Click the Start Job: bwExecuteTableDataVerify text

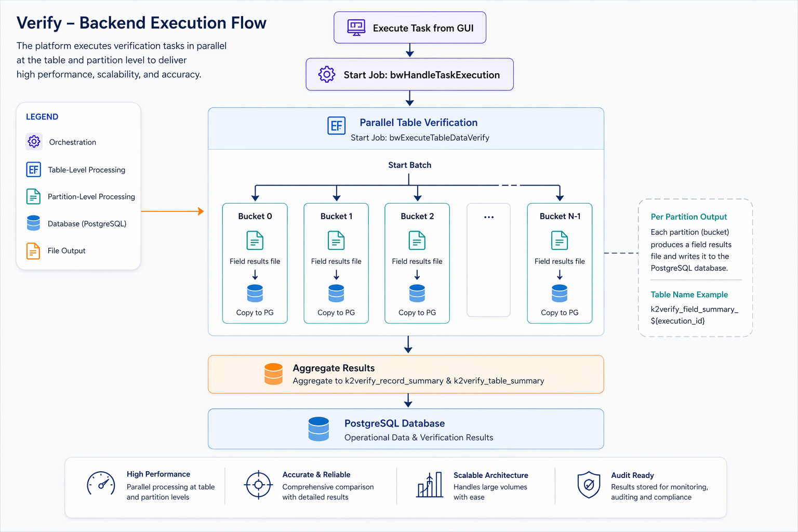(420, 138)
